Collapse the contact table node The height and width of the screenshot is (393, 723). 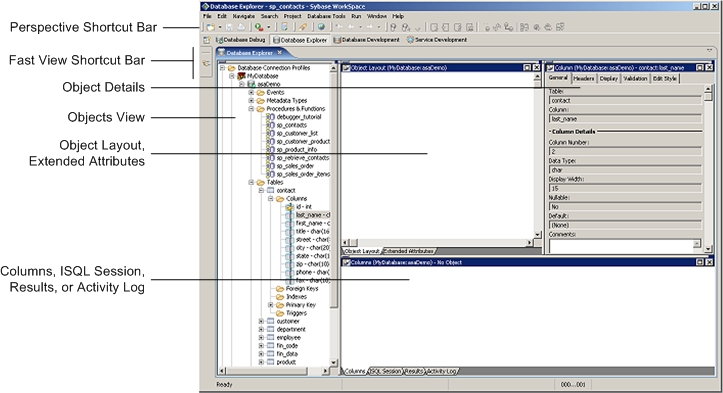tap(261, 191)
